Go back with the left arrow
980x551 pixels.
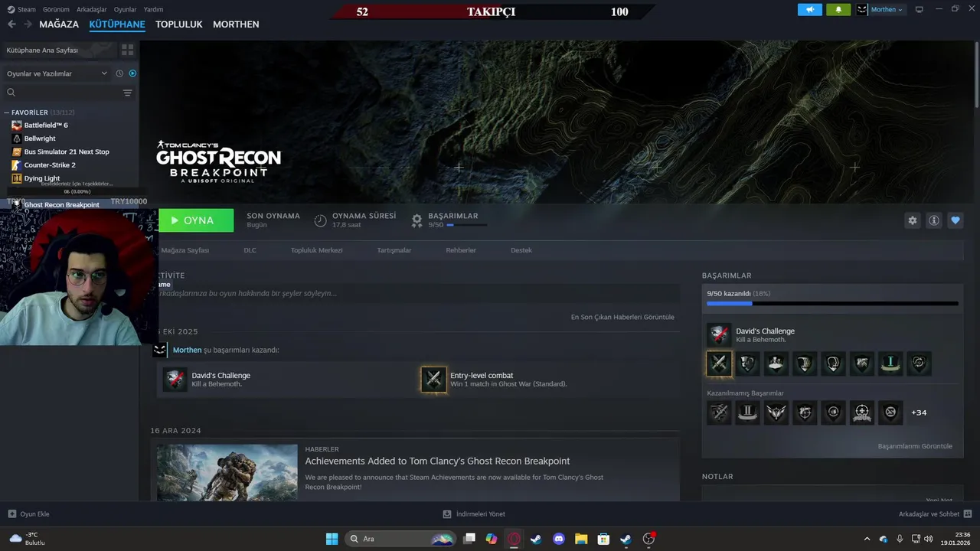pyautogui.click(x=11, y=24)
